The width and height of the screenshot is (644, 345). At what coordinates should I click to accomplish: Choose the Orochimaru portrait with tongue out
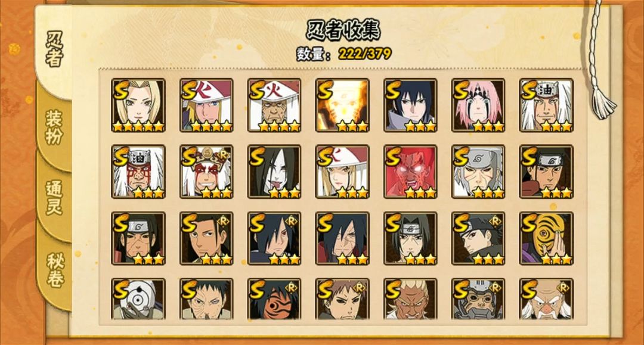click(x=274, y=172)
